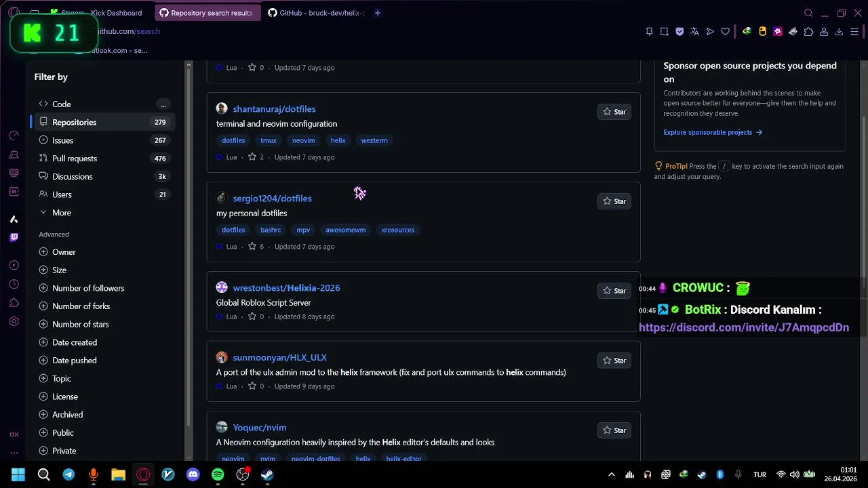
Task: Star the wrestonbest/Helixia-2026 repository
Action: [x=614, y=291]
